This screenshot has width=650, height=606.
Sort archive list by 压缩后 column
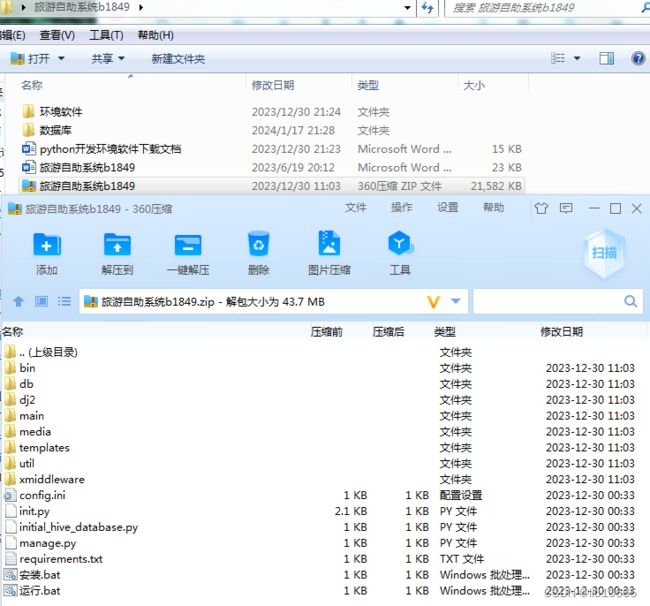coord(388,332)
